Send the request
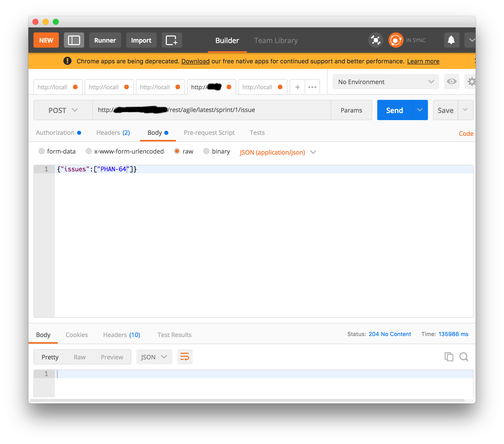The height and width of the screenshot is (444, 504). pos(395,110)
